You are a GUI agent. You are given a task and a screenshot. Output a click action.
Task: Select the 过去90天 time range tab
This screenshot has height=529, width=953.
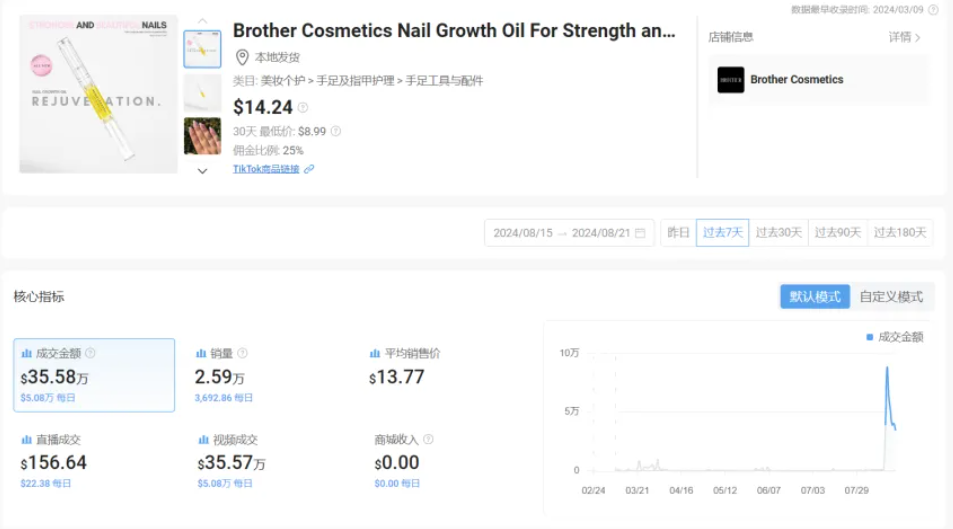tap(838, 233)
